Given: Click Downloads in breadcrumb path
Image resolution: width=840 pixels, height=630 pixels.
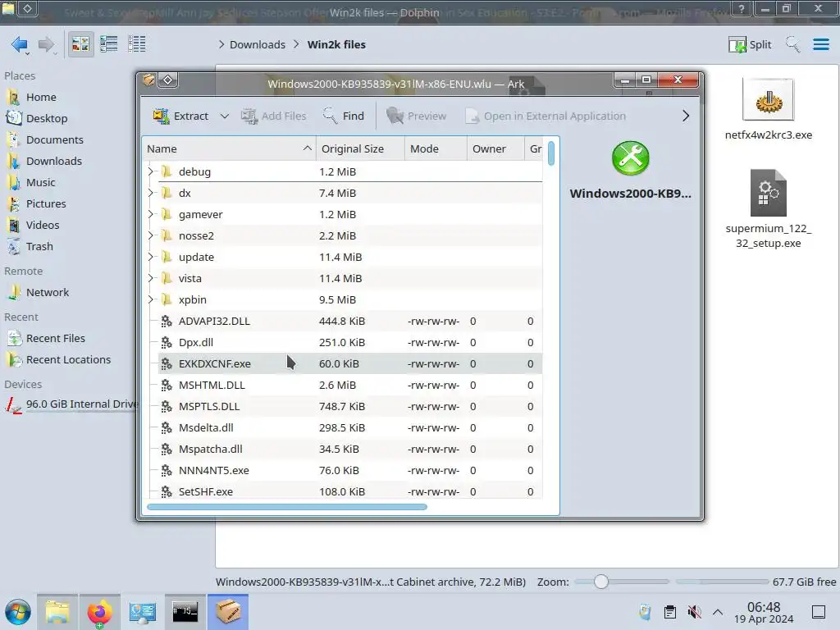Looking at the screenshot, I should click(x=257, y=44).
